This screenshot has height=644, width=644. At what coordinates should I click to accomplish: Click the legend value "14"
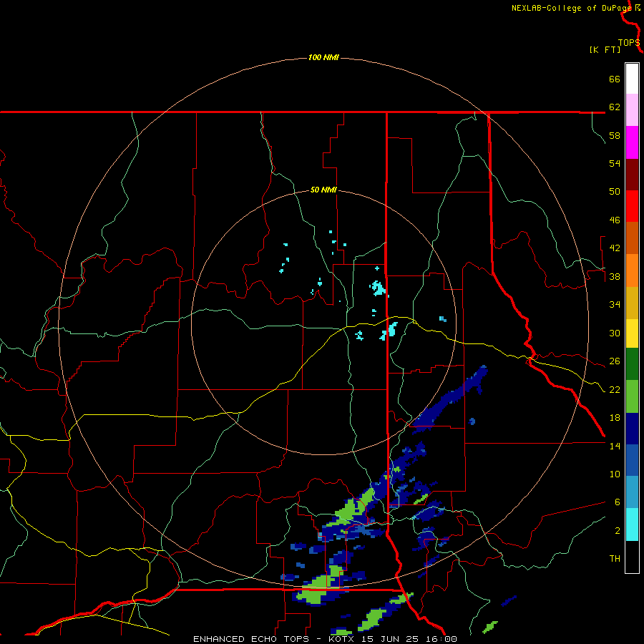[x=615, y=446]
